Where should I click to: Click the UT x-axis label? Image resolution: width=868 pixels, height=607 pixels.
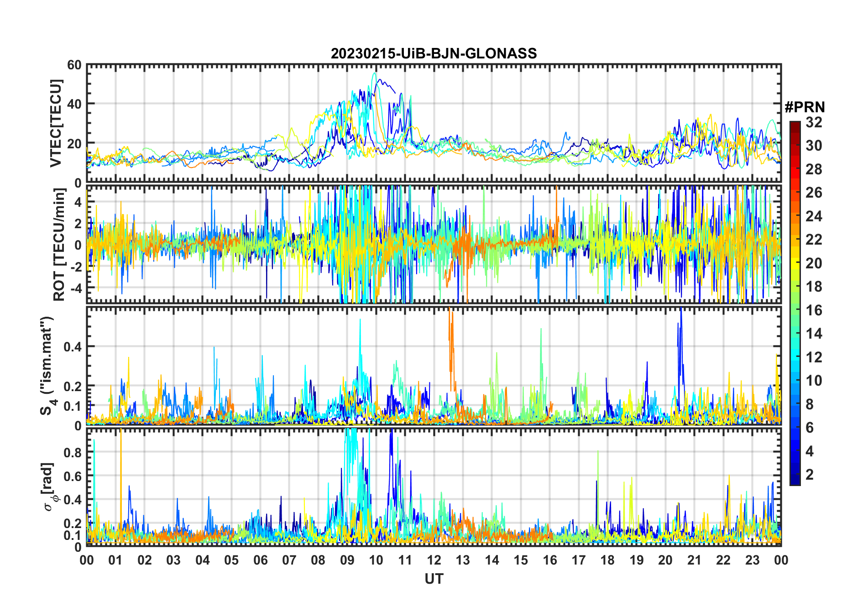click(434, 579)
